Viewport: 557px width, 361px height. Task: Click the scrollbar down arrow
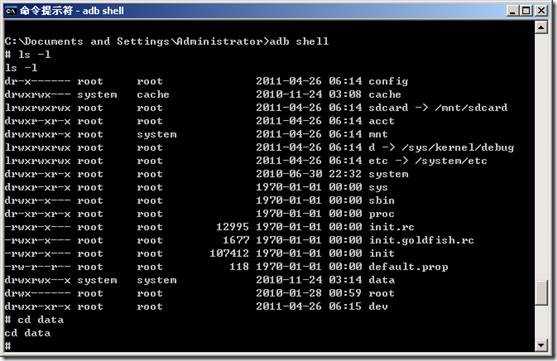[x=541, y=345]
